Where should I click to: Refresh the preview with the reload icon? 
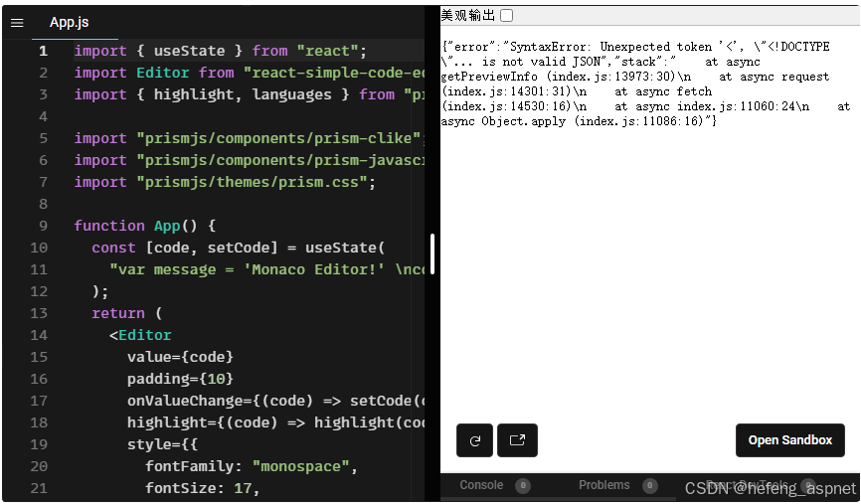[x=474, y=440]
